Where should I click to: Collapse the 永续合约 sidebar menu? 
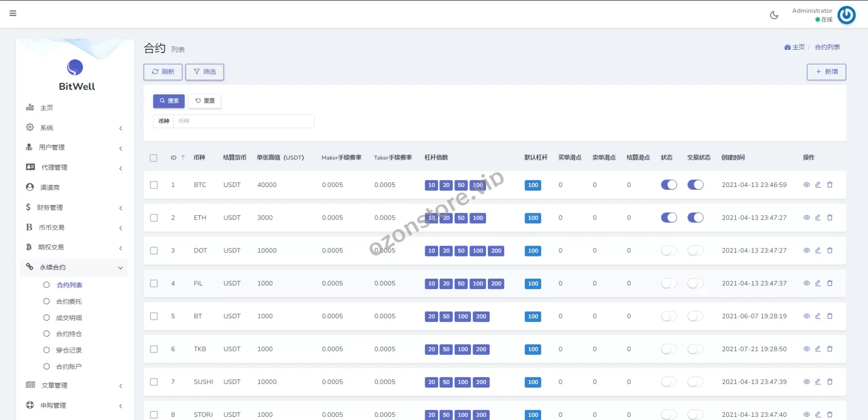(x=74, y=267)
